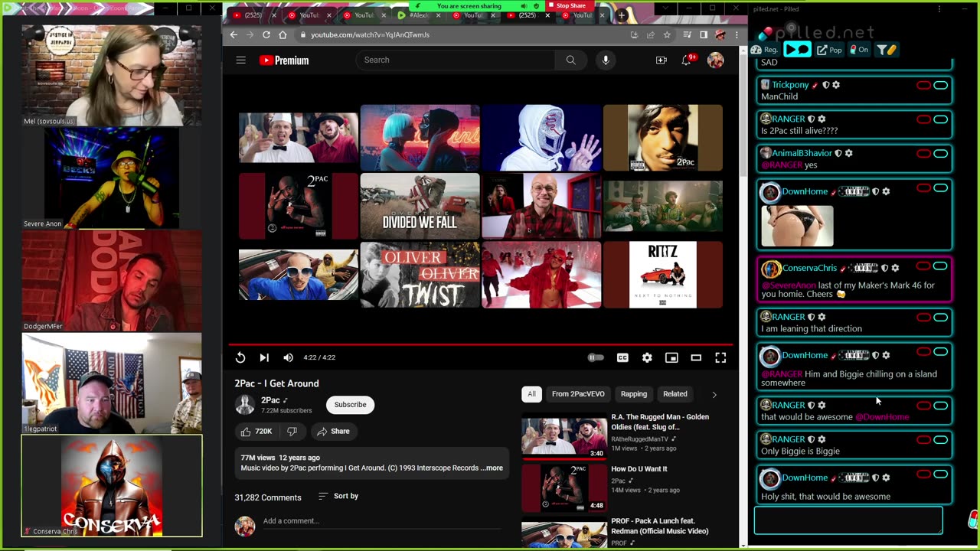Switch to the #Alexd browser tab
Screen dimensions: 980x551
coord(418,15)
